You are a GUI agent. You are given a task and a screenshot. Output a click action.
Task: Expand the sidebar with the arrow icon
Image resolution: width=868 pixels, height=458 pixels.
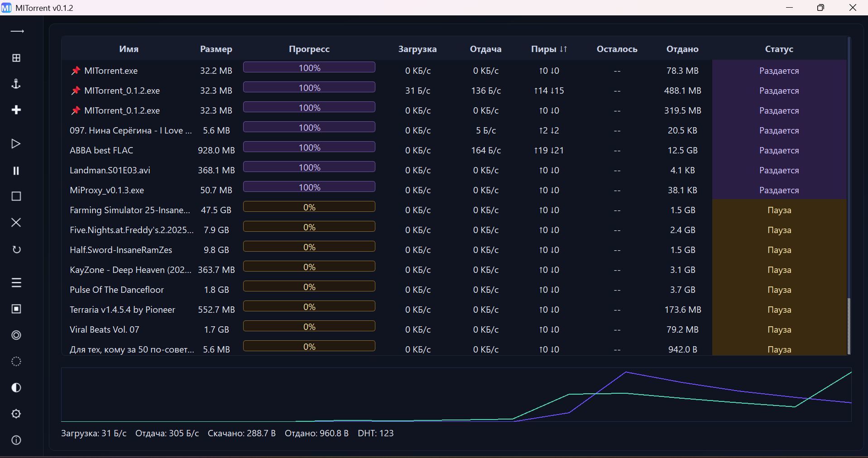pyautogui.click(x=17, y=31)
